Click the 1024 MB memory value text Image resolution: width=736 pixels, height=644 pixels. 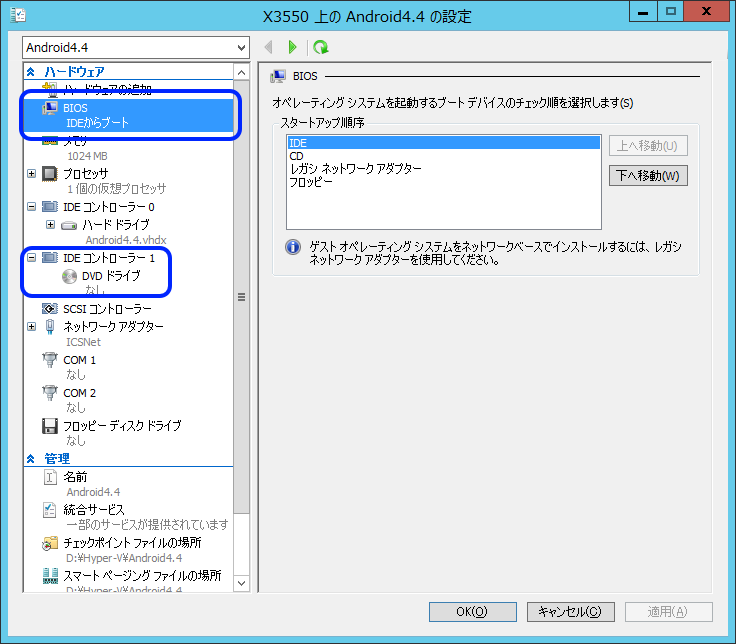(x=87, y=156)
